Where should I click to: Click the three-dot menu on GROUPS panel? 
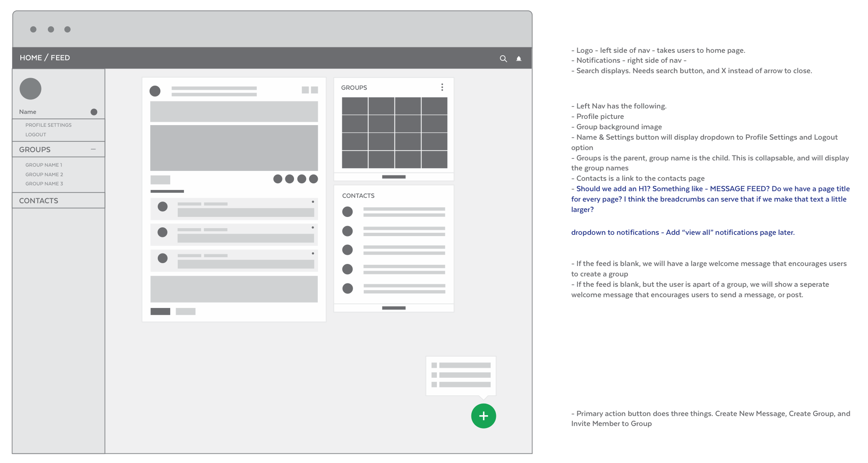pos(442,87)
